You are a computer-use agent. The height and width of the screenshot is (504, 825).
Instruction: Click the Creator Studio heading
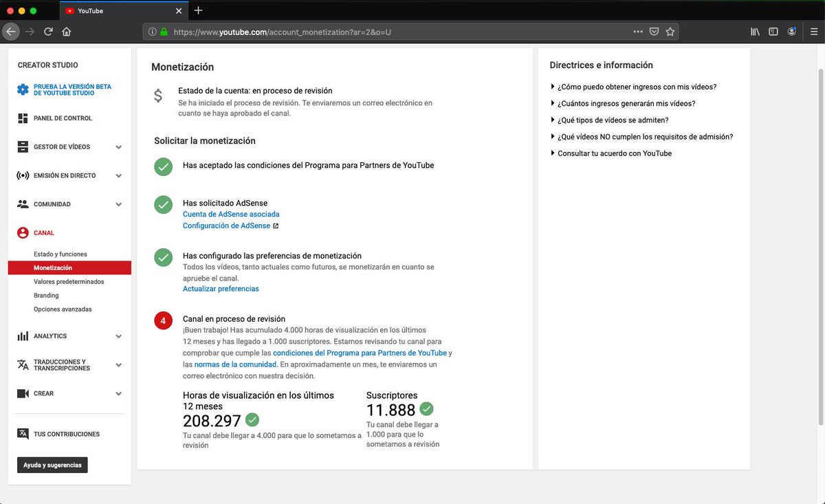[x=48, y=65]
